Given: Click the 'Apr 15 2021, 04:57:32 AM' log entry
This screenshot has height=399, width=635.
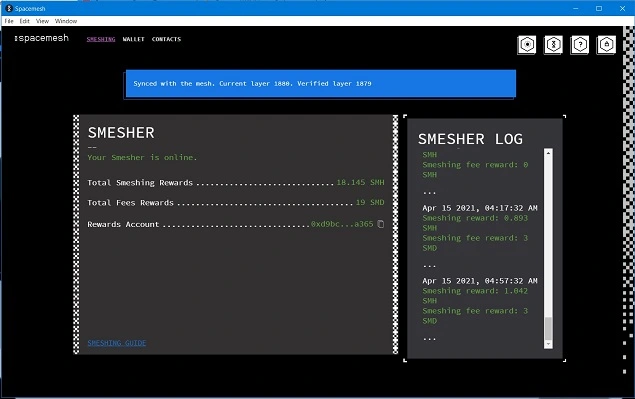Looking at the screenshot, I should (x=480, y=281).
